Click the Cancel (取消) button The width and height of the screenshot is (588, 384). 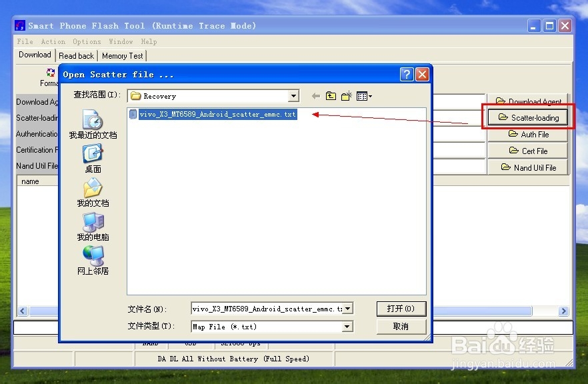[401, 327]
